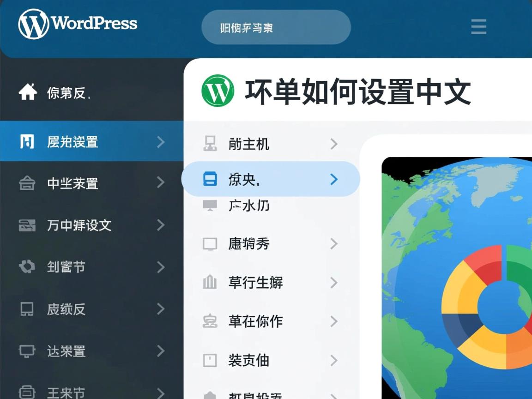Click inside the search field in the header
Viewport: 532px width, 399px height.
276,27
